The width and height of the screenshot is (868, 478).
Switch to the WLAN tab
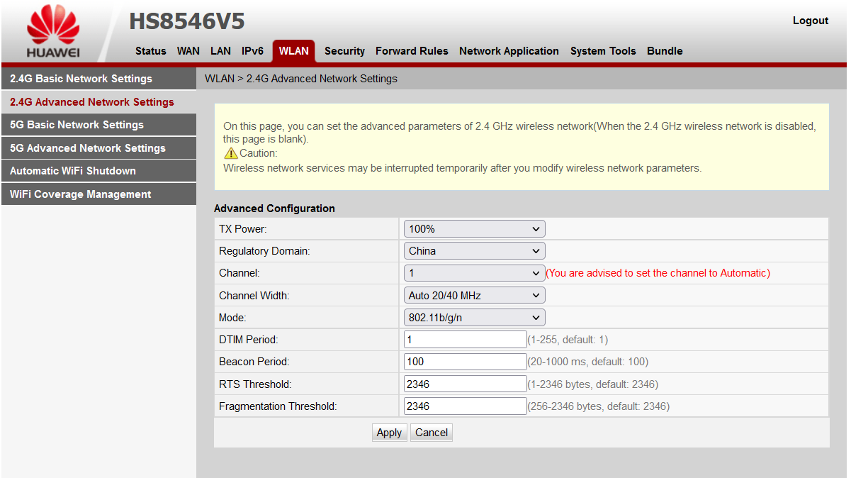click(x=293, y=50)
